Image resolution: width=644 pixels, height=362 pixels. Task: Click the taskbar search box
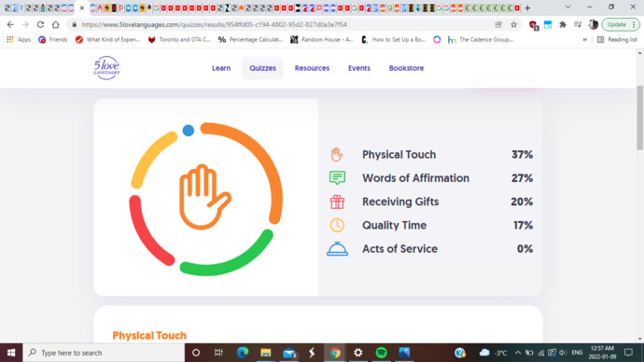104,353
